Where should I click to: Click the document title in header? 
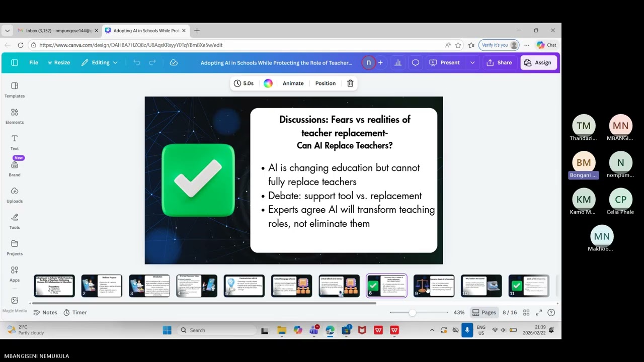coord(276,63)
